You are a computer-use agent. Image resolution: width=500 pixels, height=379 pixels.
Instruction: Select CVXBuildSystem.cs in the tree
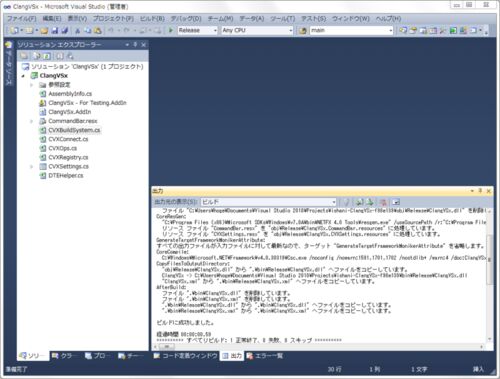[74, 130]
